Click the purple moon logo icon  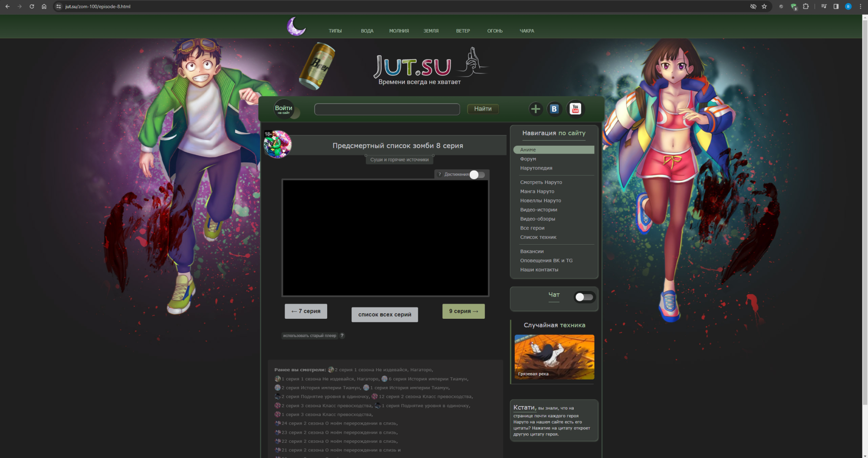click(296, 26)
